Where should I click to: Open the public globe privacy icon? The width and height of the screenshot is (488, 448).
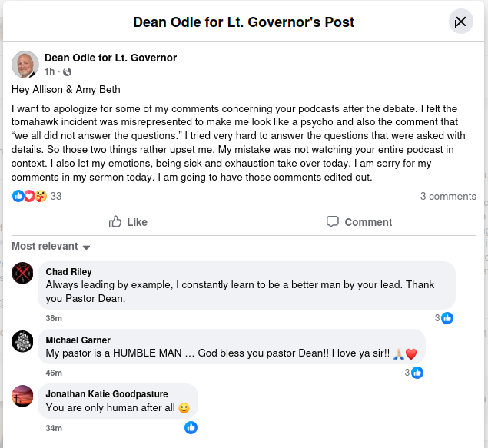click(67, 72)
